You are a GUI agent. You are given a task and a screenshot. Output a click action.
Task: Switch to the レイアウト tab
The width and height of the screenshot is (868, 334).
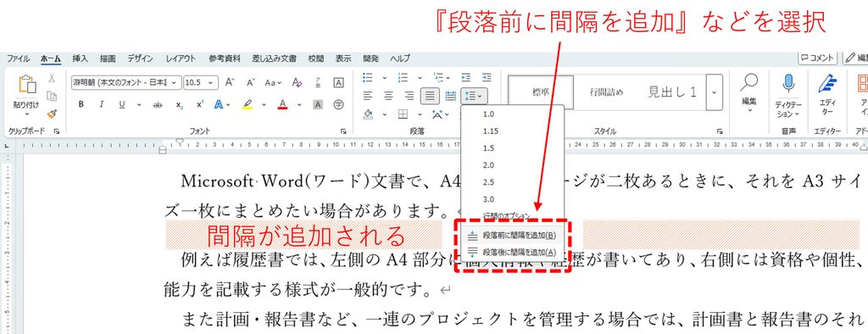tap(181, 58)
